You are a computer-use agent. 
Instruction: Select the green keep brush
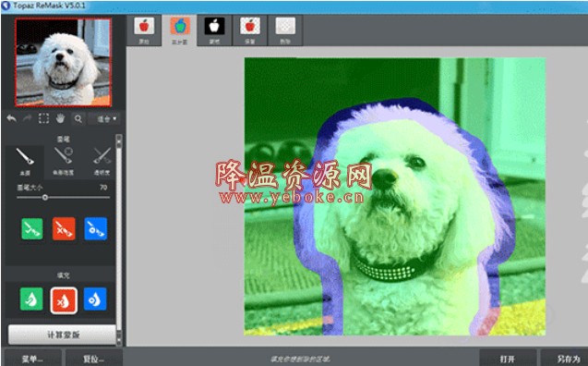point(32,228)
